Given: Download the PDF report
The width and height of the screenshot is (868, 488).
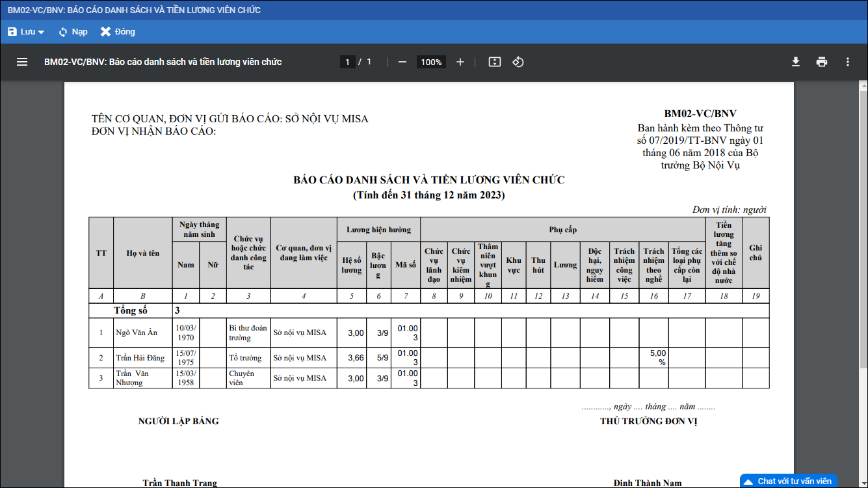Looking at the screenshot, I should tap(795, 62).
